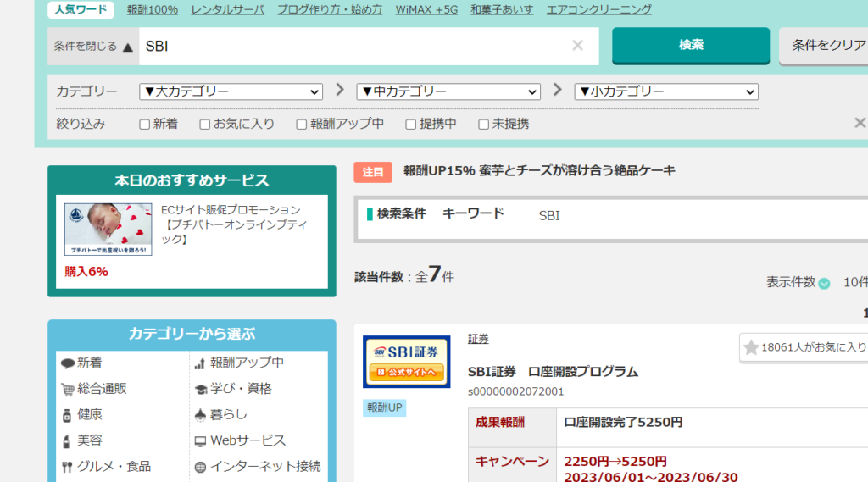Click the 報酬アップ中 bar chart icon
Viewport: 868px width, 482px height.
200,363
